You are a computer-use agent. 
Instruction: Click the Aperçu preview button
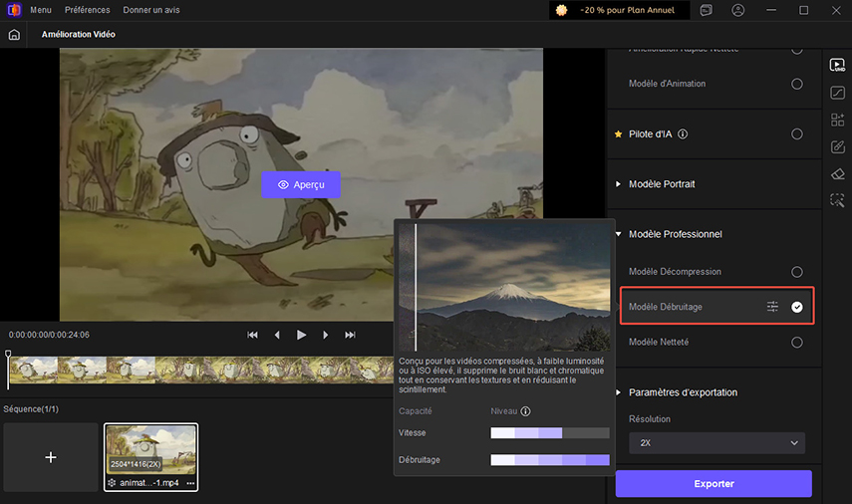[301, 184]
